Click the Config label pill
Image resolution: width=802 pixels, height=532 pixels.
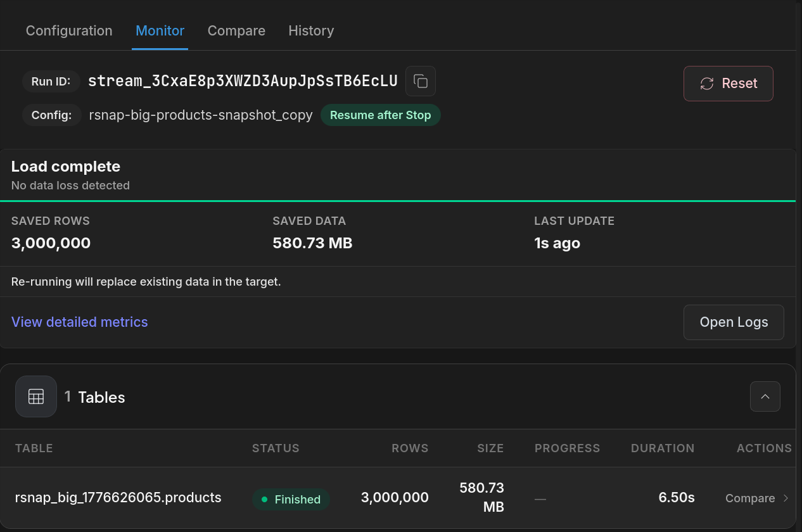(52, 115)
